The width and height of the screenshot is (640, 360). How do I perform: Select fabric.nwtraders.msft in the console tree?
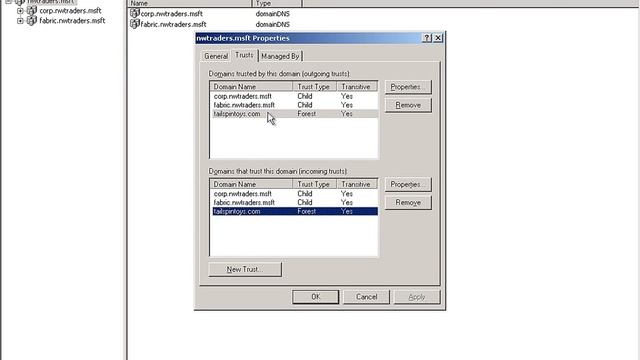[72, 20]
